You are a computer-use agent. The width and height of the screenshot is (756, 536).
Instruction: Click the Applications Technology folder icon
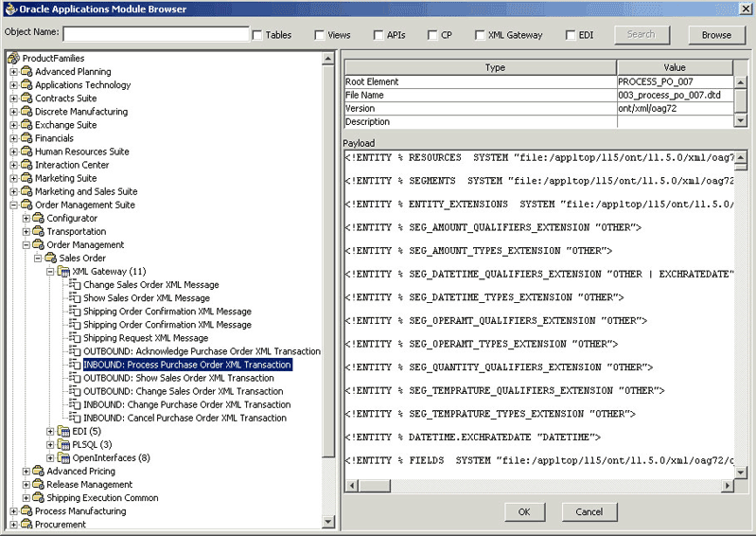click(x=26, y=85)
